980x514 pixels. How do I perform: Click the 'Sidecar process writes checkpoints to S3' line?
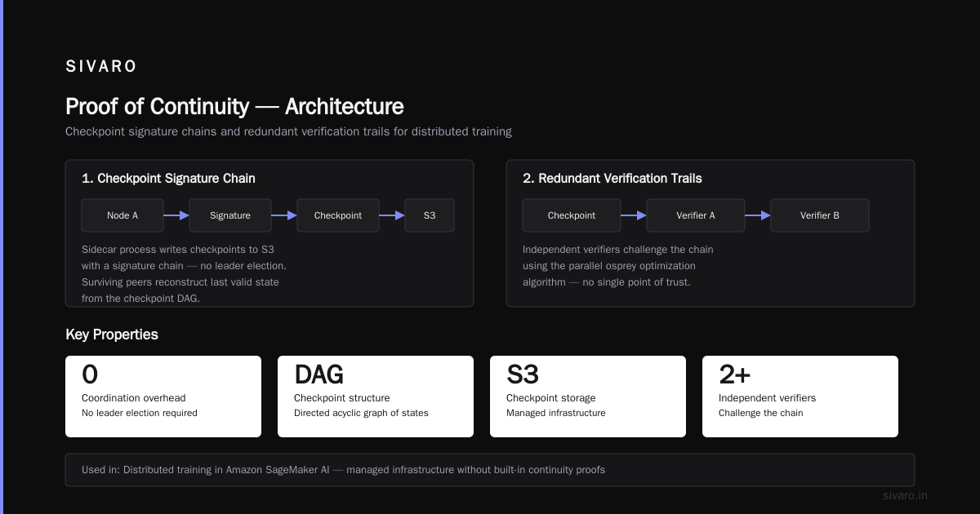tap(178, 250)
